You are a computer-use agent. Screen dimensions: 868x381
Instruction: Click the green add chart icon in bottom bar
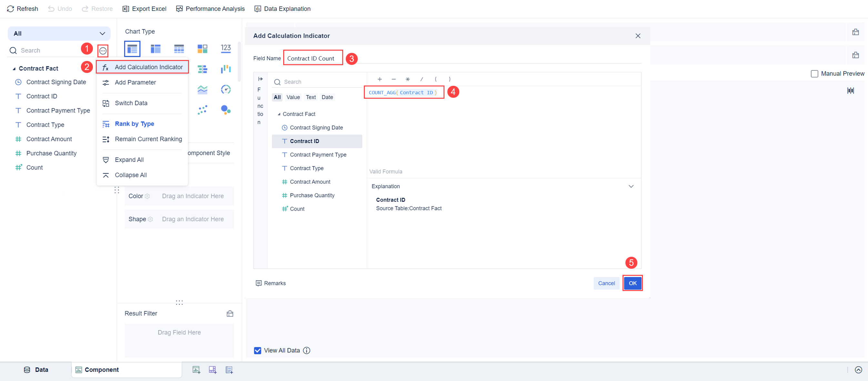click(196, 369)
